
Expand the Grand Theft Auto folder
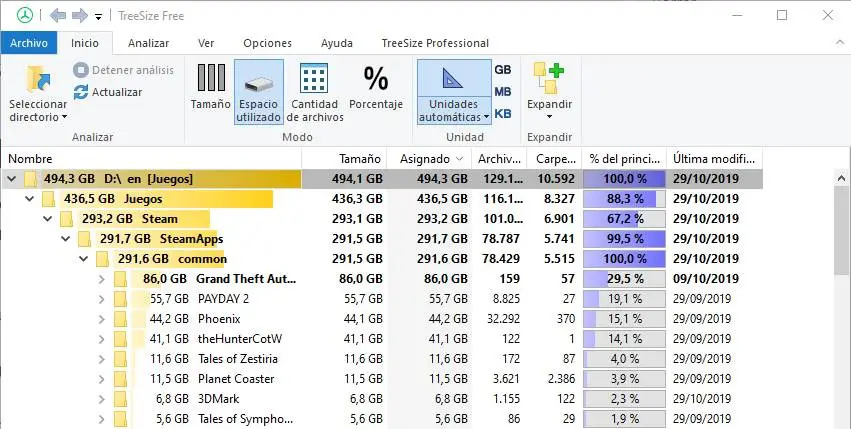tap(101, 279)
